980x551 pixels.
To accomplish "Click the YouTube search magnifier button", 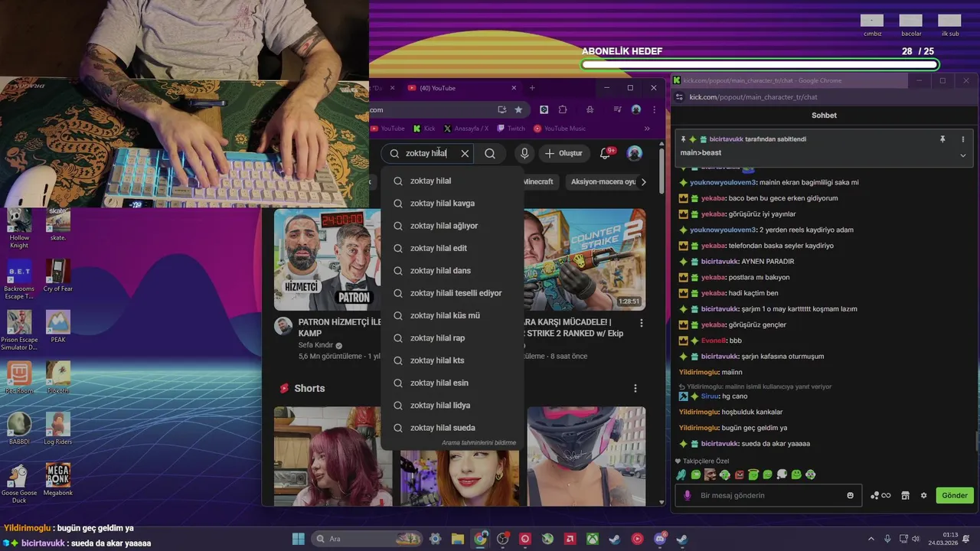I will pyautogui.click(x=490, y=153).
